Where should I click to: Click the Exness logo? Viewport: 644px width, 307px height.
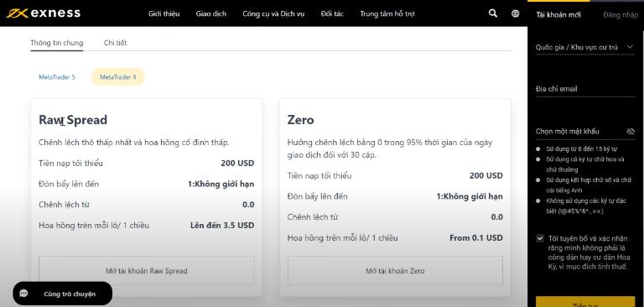pos(43,13)
